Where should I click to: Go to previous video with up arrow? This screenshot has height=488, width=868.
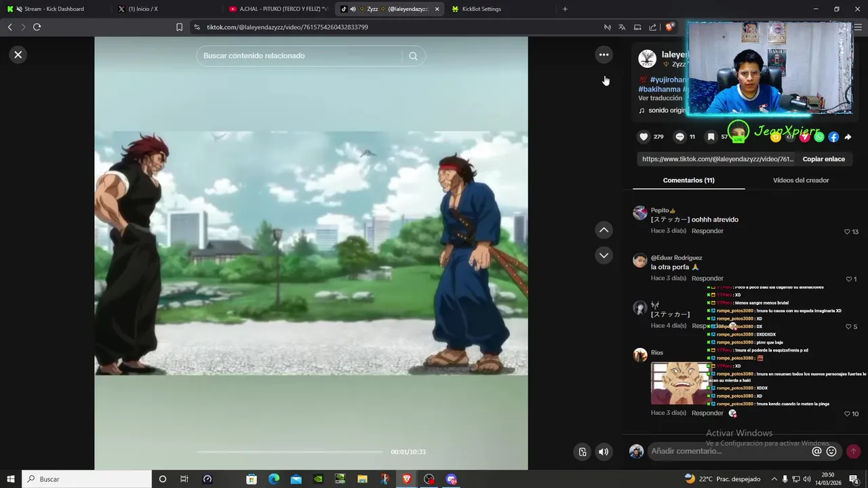coord(604,230)
